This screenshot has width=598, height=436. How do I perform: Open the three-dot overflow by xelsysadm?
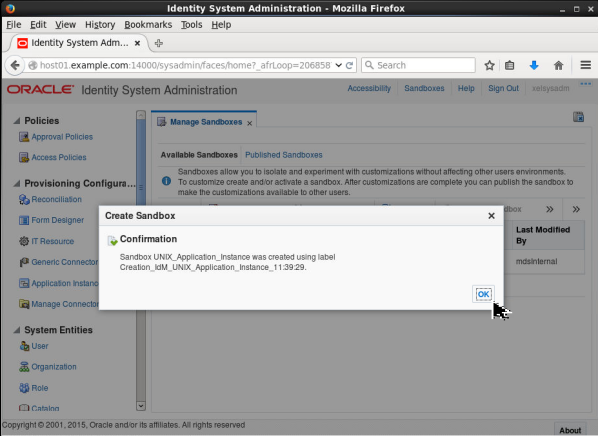tap(585, 84)
